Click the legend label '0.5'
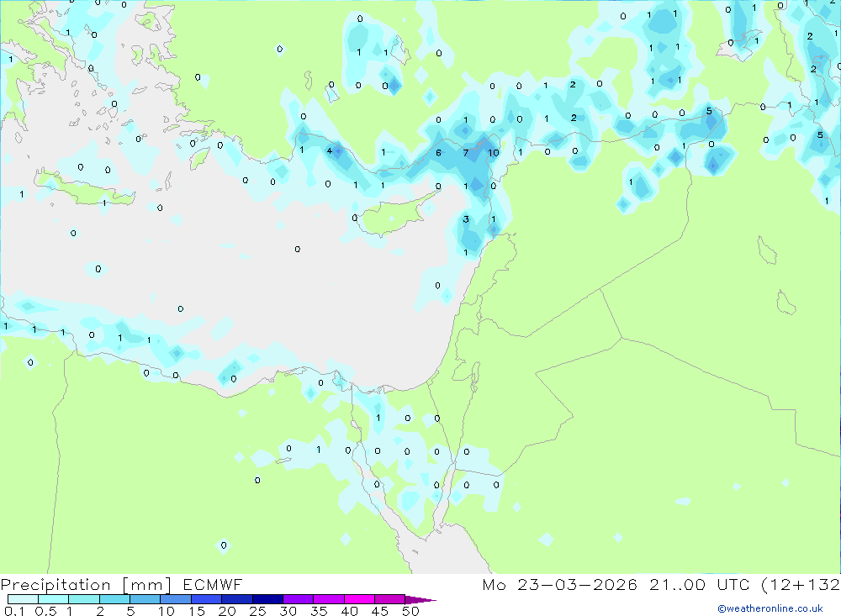 click(x=45, y=611)
